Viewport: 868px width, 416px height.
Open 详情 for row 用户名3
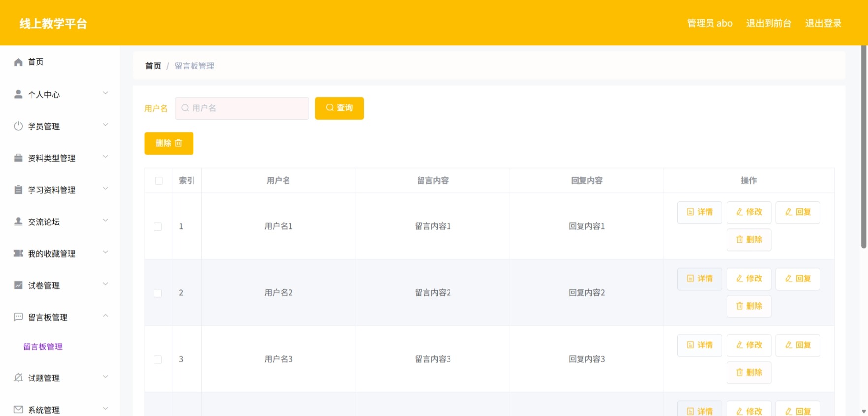700,346
